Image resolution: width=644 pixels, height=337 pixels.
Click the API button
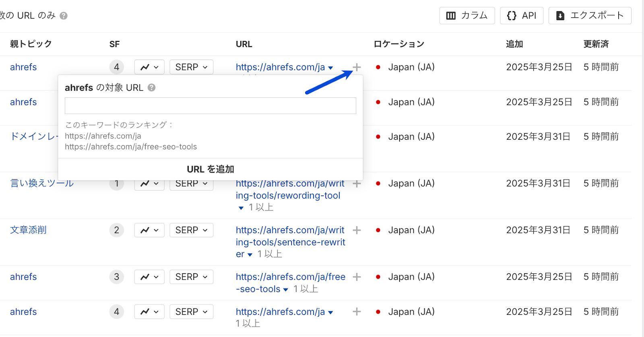tap(522, 16)
